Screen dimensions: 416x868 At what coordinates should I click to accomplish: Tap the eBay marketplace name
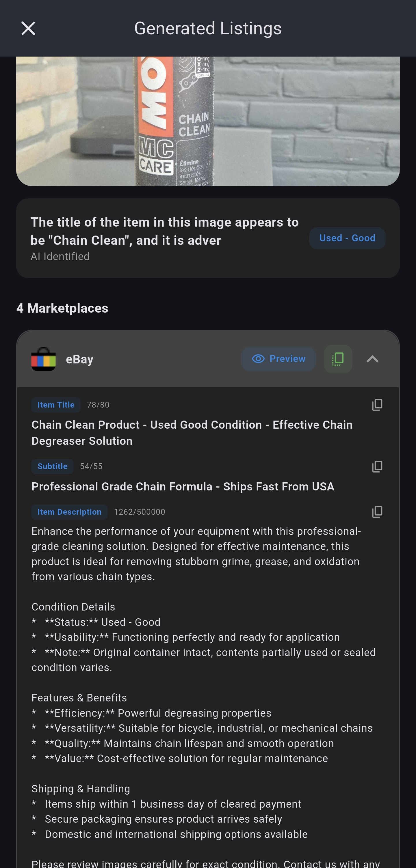[79, 359]
